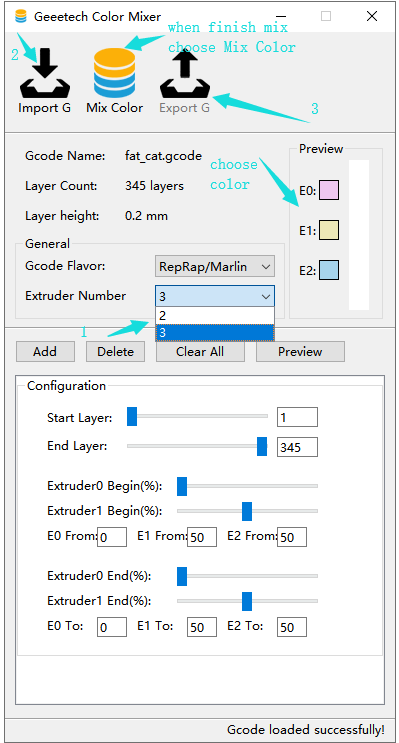Close the Geeetech Color Mixer window
The height and width of the screenshot is (743, 399).
372,17
